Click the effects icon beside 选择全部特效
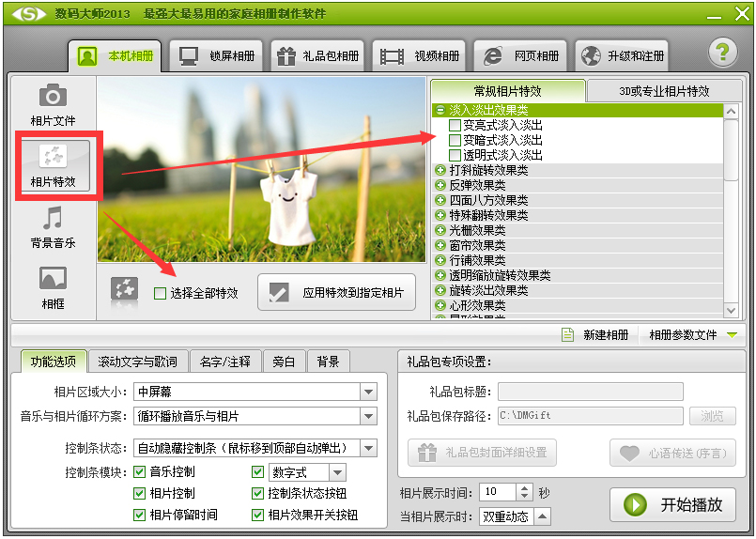 coord(124,290)
